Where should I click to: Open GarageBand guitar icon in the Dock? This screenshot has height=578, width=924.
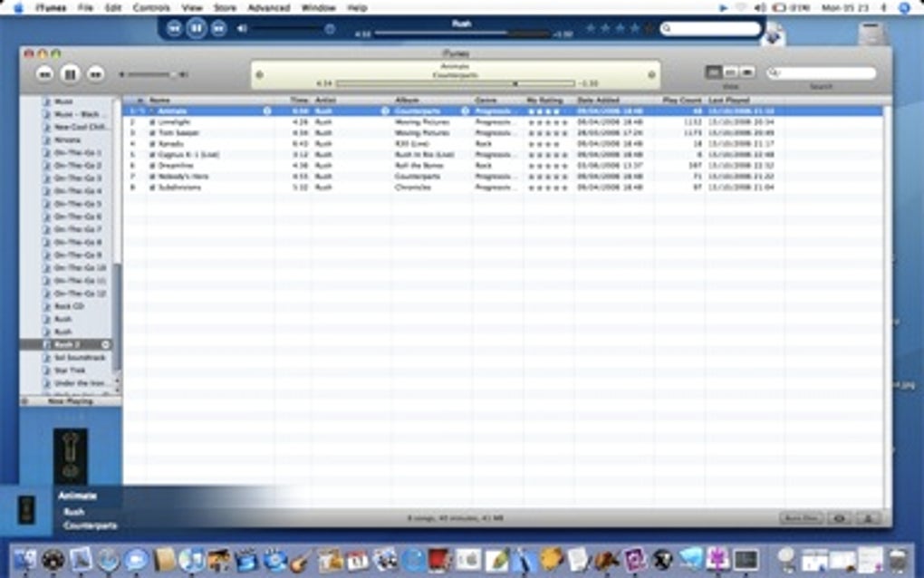tap(301, 559)
